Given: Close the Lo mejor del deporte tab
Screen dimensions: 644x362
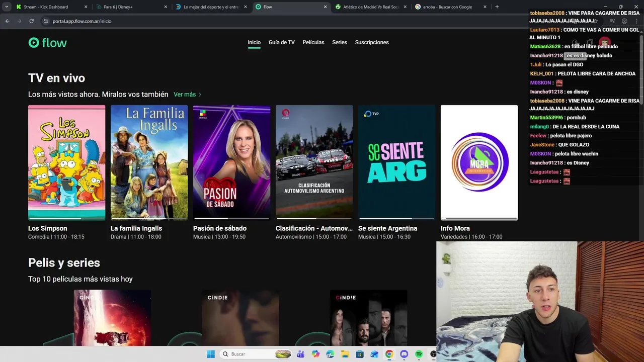Looking at the screenshot, I should (246, 7).
